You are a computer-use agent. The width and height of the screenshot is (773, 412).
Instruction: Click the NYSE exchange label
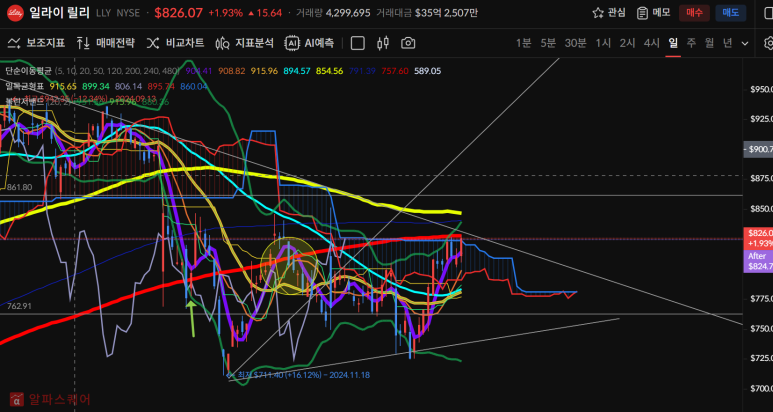128,13
